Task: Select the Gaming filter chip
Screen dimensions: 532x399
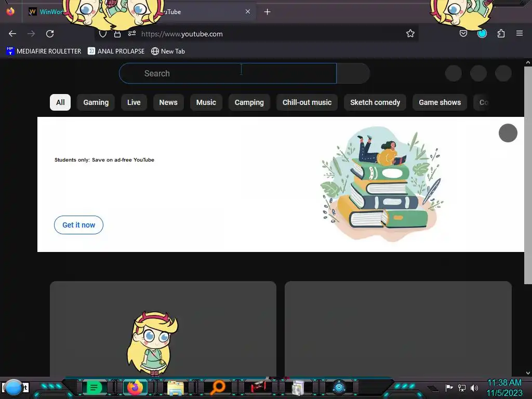Action: coord(96,102)
